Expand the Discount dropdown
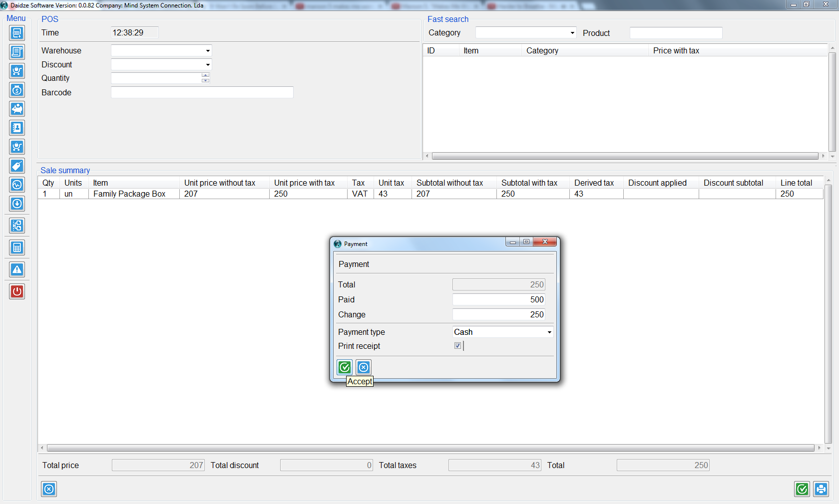The width and height of the screenshot is (839, 504). (208, 65)
